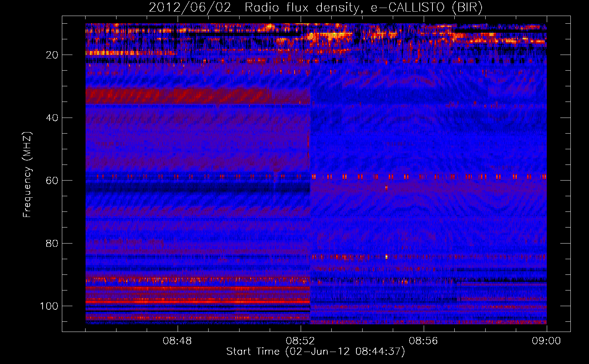Click the '09:00' time tick label
589x364 pixels.
(x=546, y=341)
